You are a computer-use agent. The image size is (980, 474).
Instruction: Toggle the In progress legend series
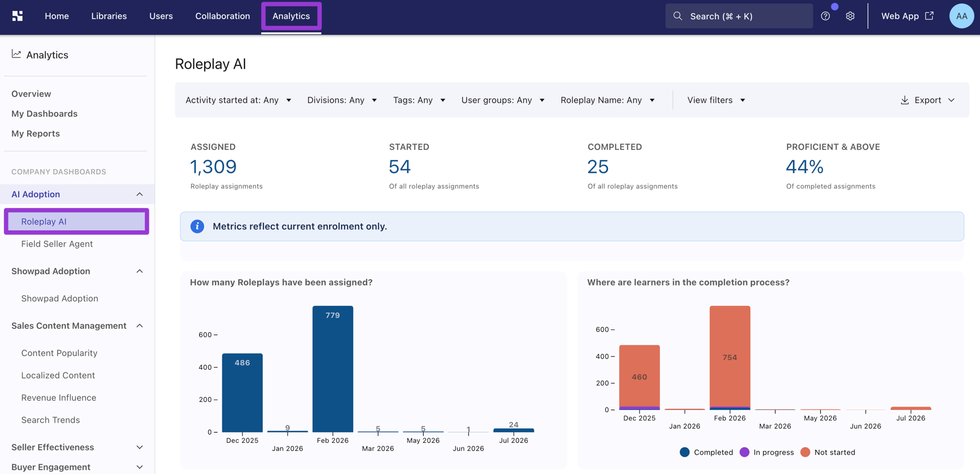click(x=767, y=452)
